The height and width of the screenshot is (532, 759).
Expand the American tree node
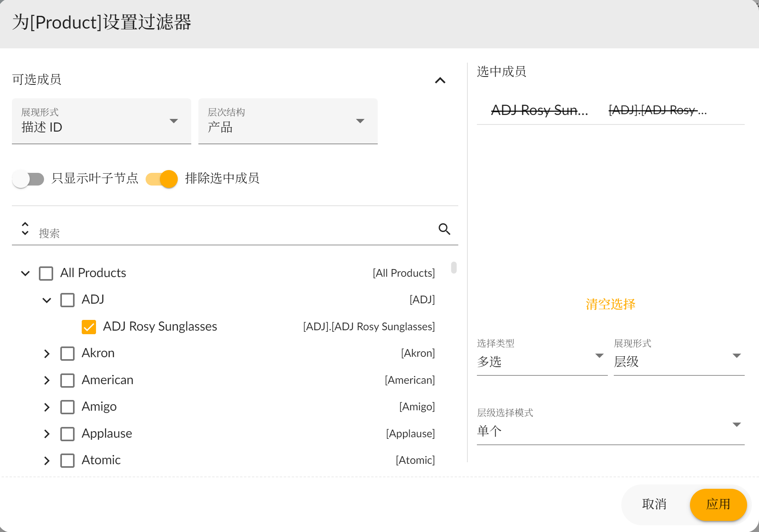coord(47,381)
